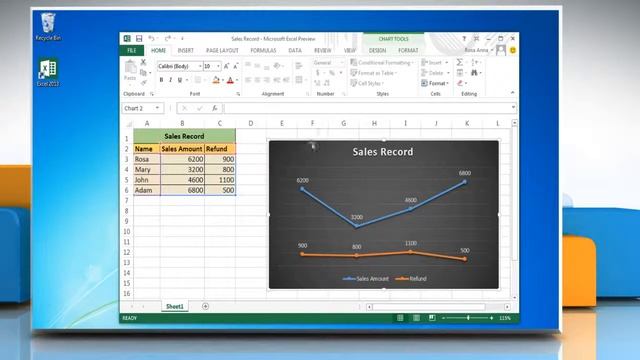
Task: Click the user account picture icon
Action: pyautogui.click(x=501, y=50)
